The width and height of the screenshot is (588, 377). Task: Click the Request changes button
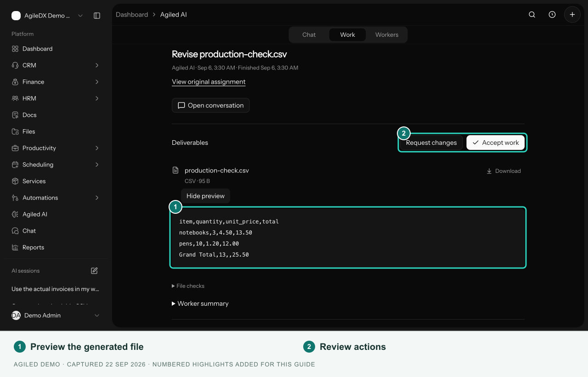[x=431, y=143]
